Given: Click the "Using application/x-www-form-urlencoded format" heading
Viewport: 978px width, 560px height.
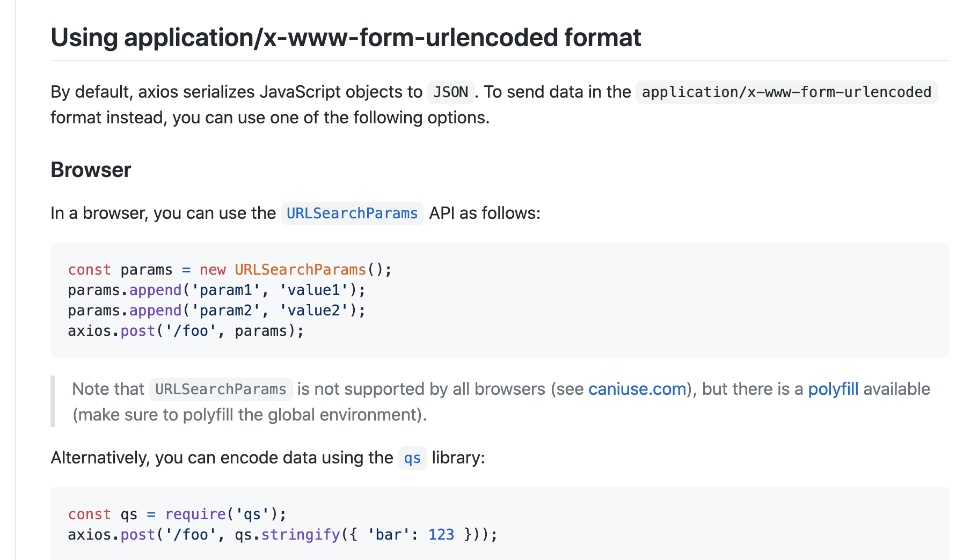Looking at the screenshot, I should (346, 38).
